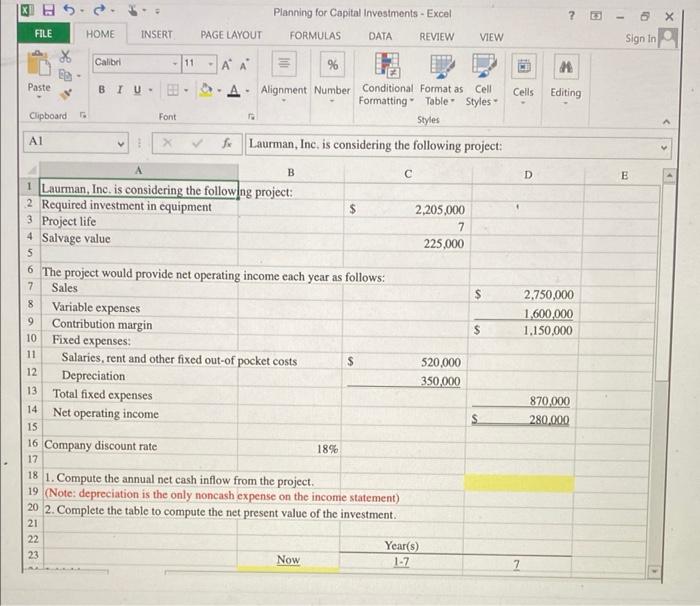Click the formula bar Cancel X icon

pyautogui.click(x=167, y=142)
